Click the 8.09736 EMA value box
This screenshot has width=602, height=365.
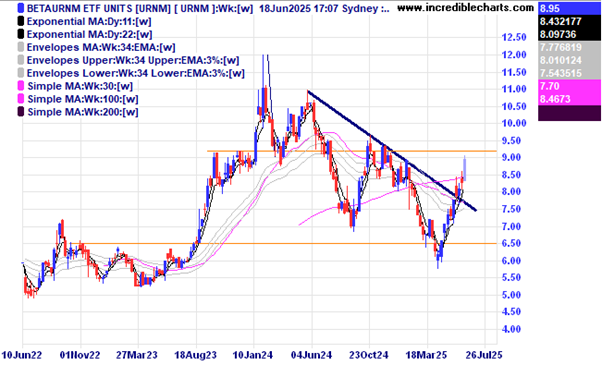pyautogui.click(x=569, y=34)
